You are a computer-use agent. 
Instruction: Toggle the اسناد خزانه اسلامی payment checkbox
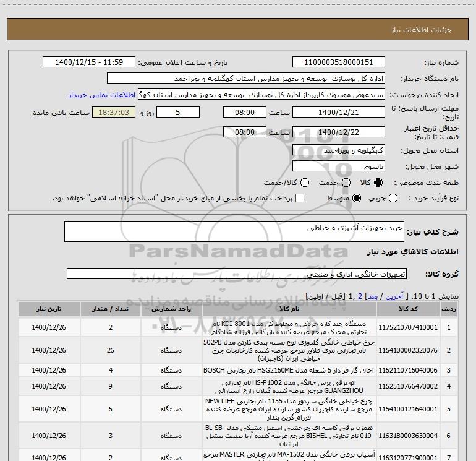pos(300,198)
